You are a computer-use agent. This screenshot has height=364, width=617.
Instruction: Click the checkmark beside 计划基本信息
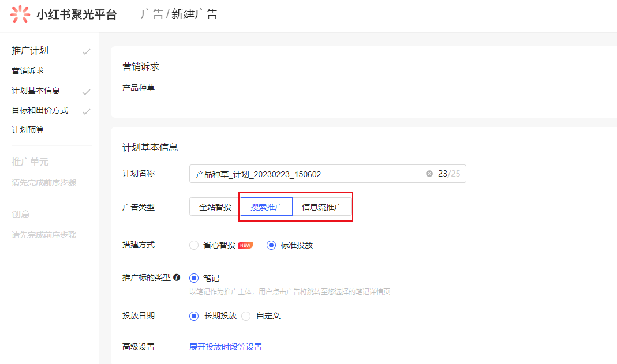click(x=86, y=92)
